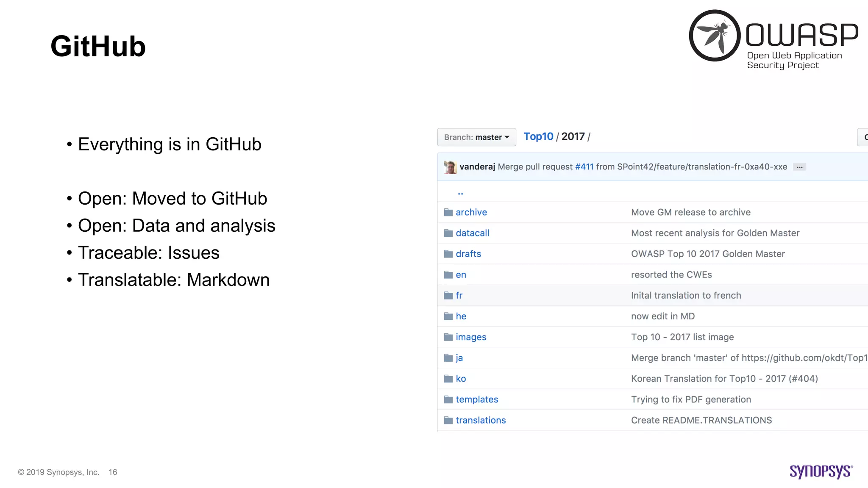Image resolution: width=868 pixels, height=488 pixels.
Task: Click 'OWASP Top 10 2017 Golden Master'
Action: pos(708,254)
